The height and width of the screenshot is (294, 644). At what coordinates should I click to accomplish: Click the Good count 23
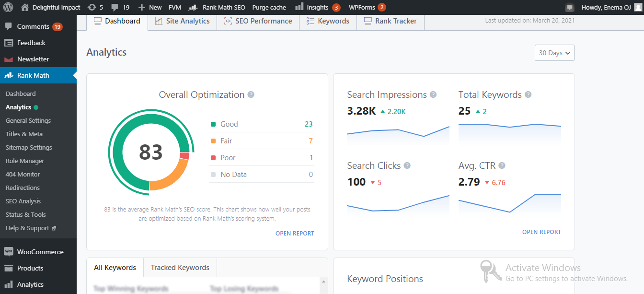point(309,124)
